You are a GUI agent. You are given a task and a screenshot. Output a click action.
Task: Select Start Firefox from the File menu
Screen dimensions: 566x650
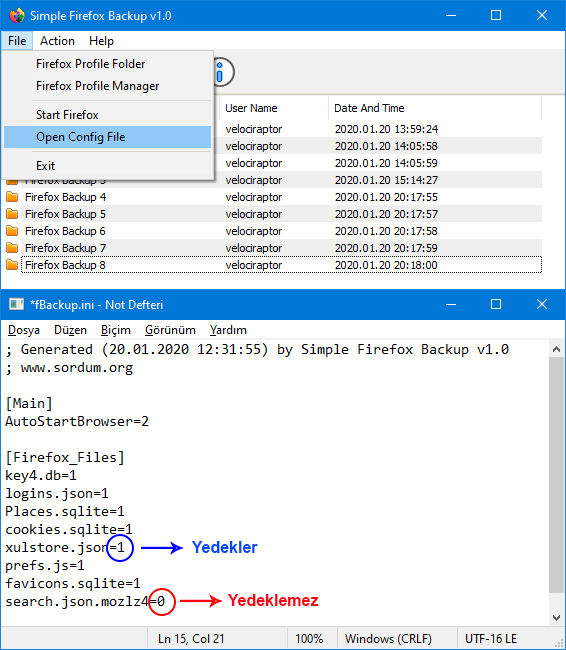click(x=108, y=115)
